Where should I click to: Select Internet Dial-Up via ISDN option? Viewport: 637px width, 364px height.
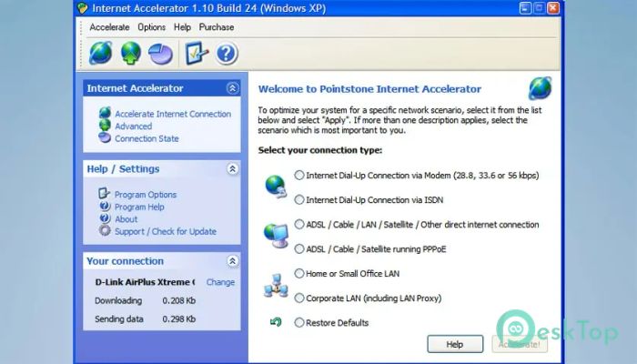299,199
